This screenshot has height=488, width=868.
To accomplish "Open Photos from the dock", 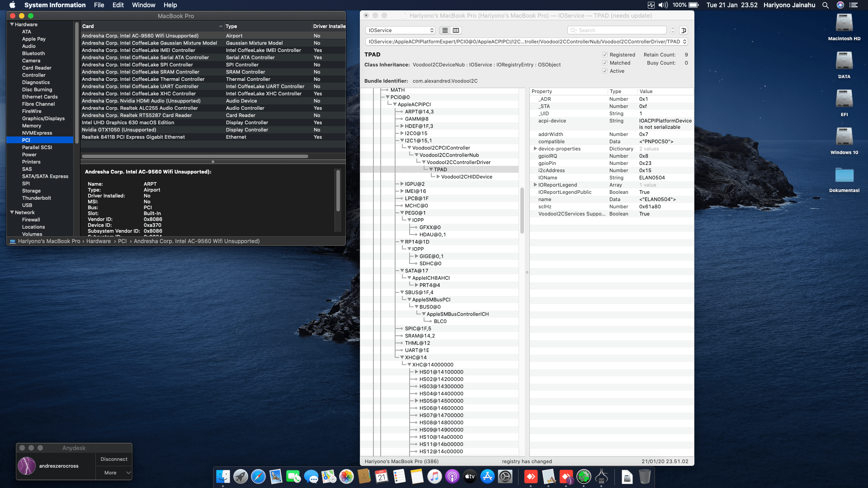I will click(346, 476).
